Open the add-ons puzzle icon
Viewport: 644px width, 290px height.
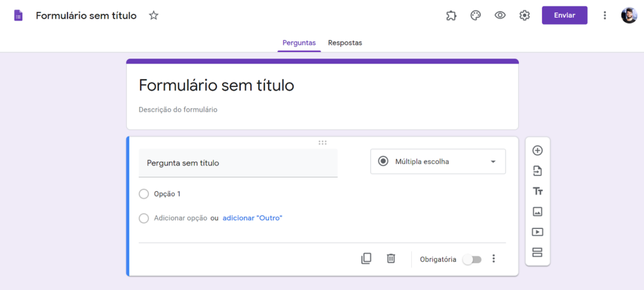451,16
